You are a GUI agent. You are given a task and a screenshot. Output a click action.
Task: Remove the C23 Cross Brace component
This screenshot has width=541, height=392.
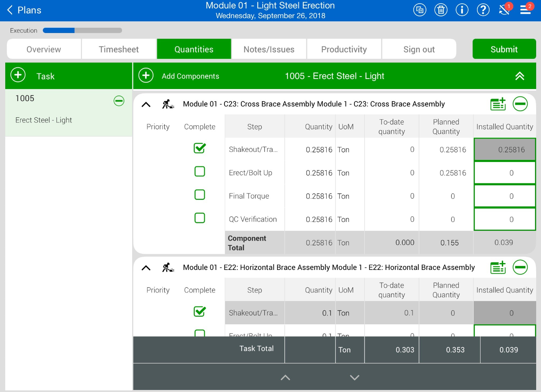(520, 104)
